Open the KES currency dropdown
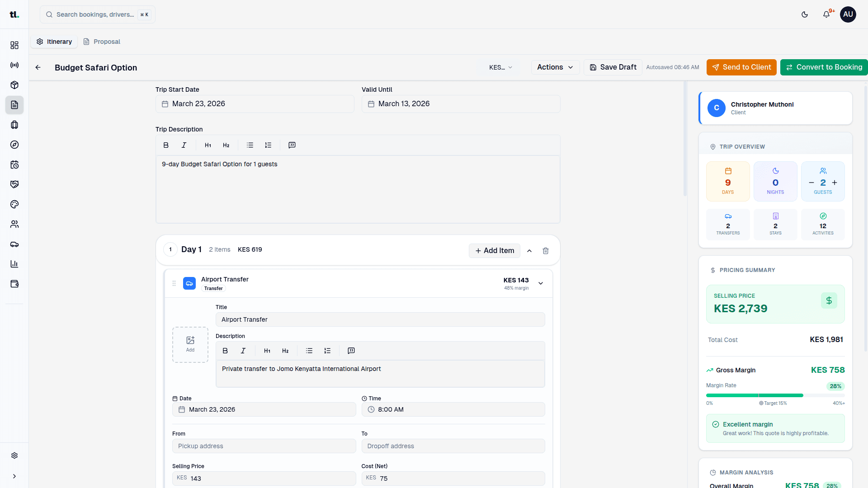Viewport: 868px width, 488px height. (499, 67)
